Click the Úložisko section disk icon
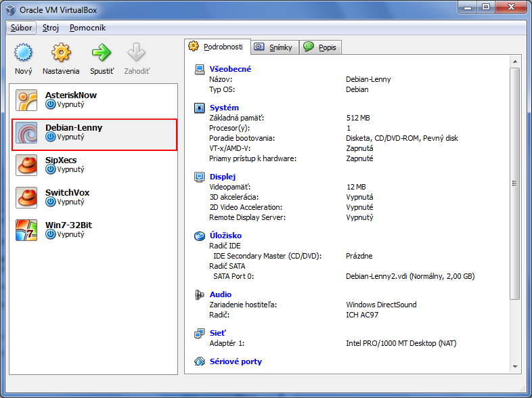532x398 pixels. pyautogui.click(x=200, y=236)
